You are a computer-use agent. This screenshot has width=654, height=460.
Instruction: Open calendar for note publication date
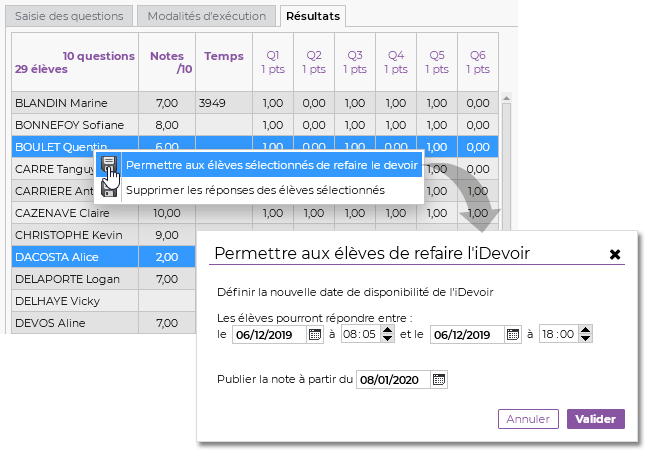(x=439, y=380)
